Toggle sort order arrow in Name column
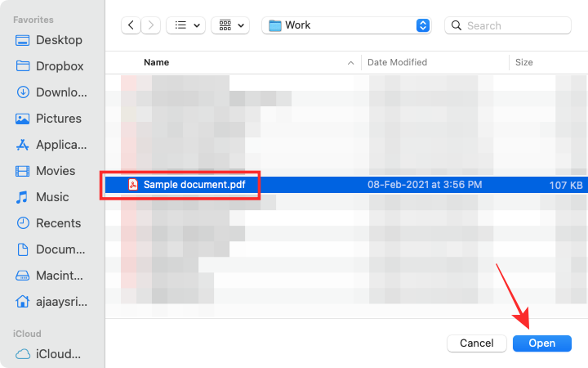This screenshot has height=368, width=588. tap(350, 63)
